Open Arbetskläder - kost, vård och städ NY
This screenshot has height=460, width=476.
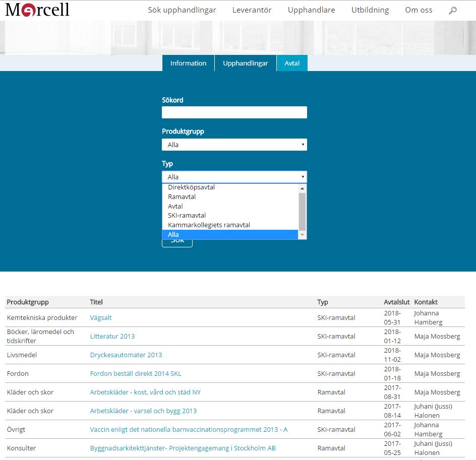pyautogui.click(x=145, y=392)
